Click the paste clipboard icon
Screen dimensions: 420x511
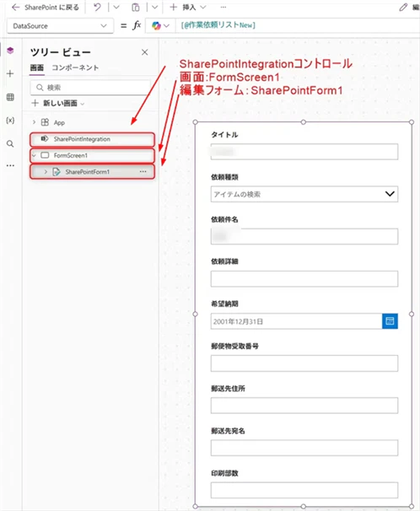coord(136,8)
